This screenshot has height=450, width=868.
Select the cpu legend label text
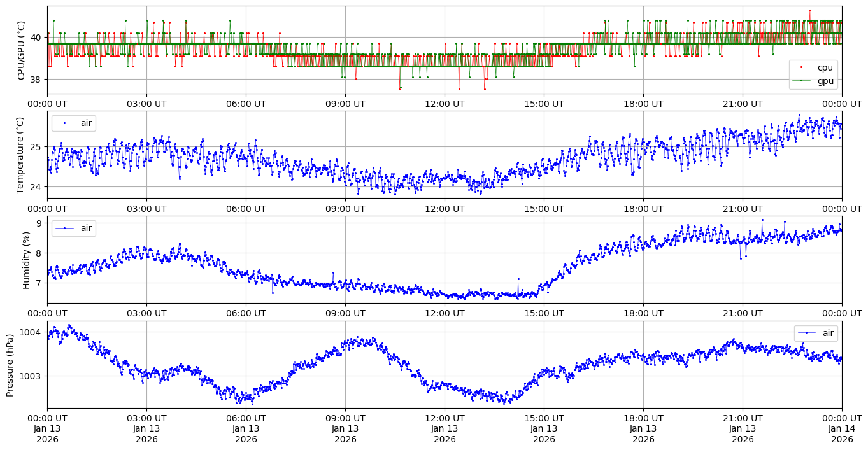pyautogui.click(x=825, y=68)
